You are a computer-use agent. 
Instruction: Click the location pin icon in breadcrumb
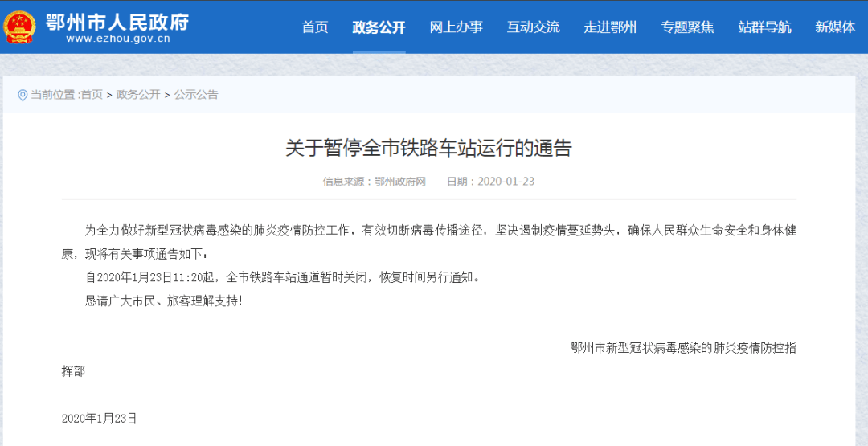(x=23, y=95)
